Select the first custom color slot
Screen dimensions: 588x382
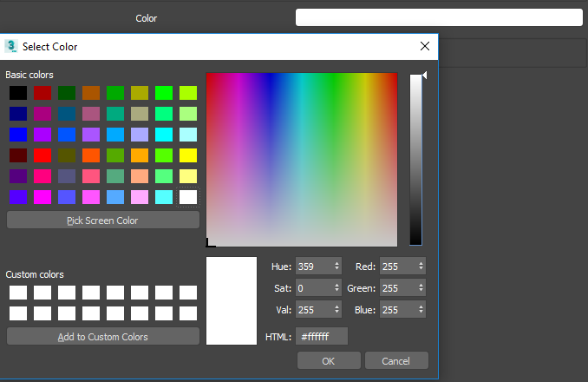coord(18,293)
